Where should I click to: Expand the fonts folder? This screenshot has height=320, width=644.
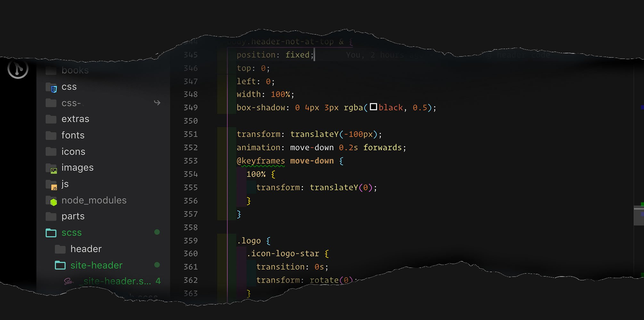pos(73,135)
